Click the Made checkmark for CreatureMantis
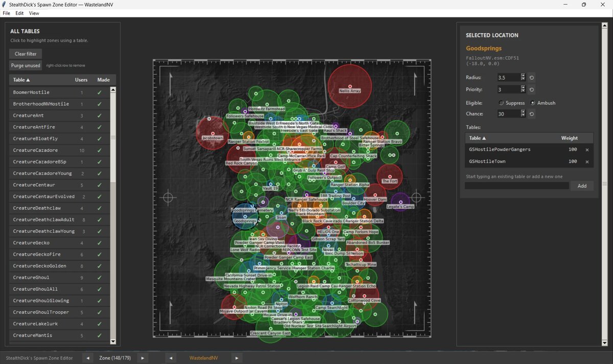613x364 pixels. (x=100, y=335)
